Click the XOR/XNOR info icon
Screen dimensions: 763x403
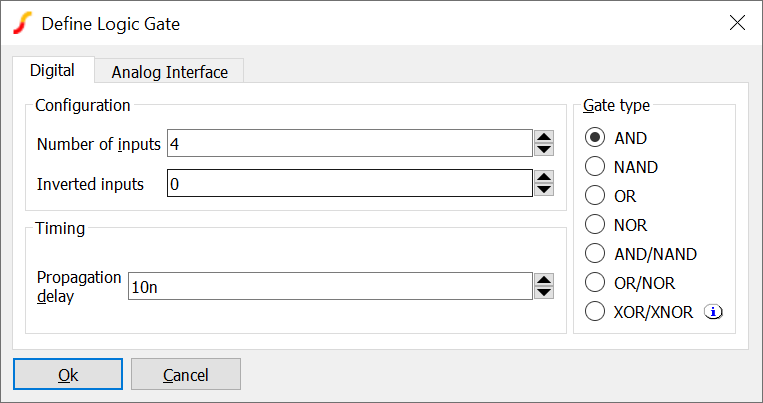coord(713,312)
